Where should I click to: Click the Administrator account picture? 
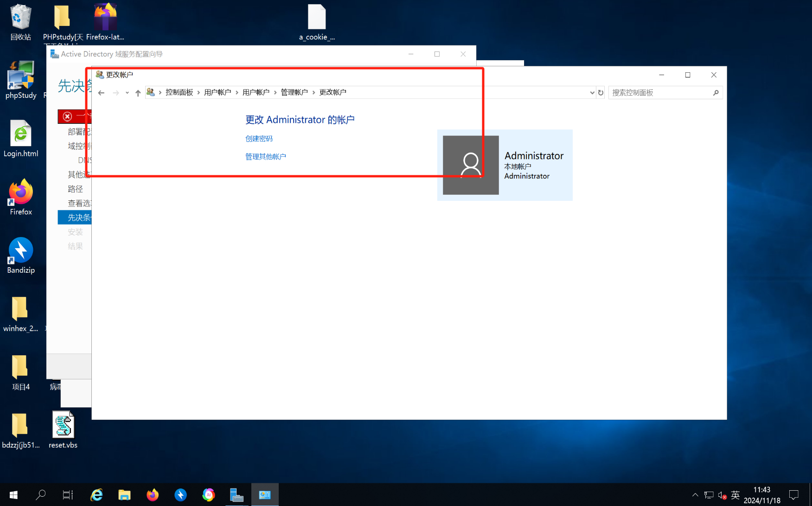pos(471,165)
